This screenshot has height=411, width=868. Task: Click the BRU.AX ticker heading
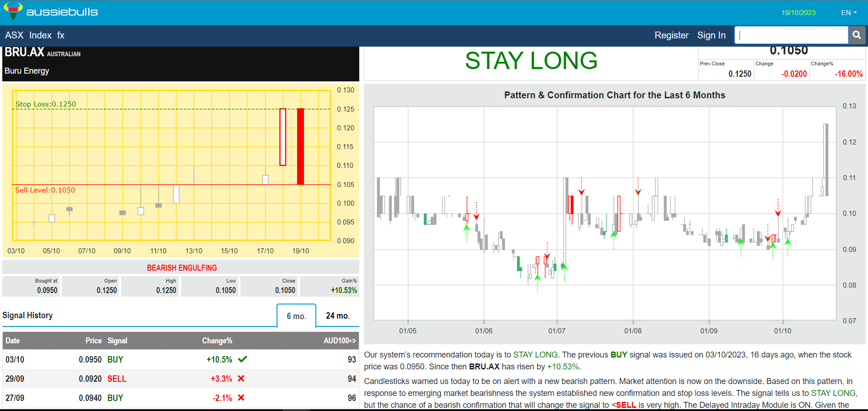pyautogui.click(x=24, y=53)
